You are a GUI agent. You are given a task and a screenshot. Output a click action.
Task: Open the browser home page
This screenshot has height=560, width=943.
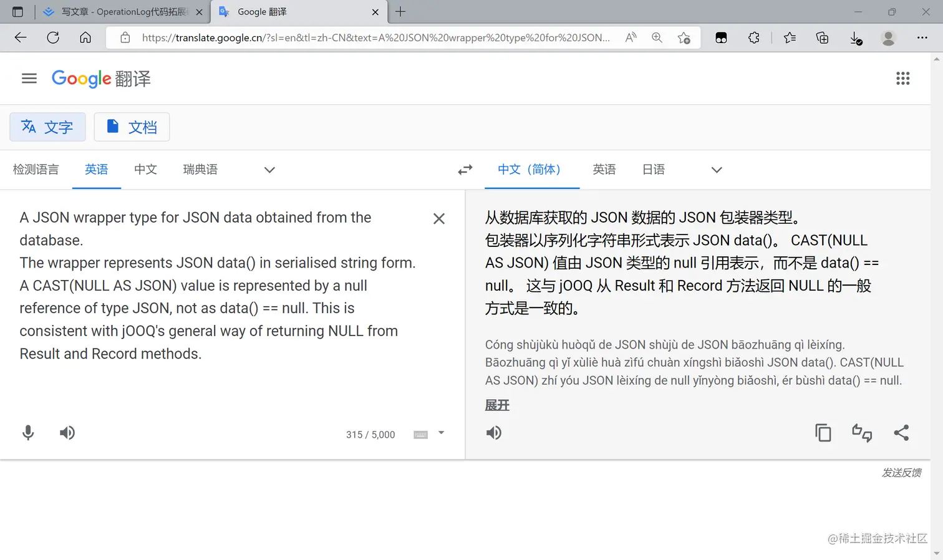click(85, 37)
